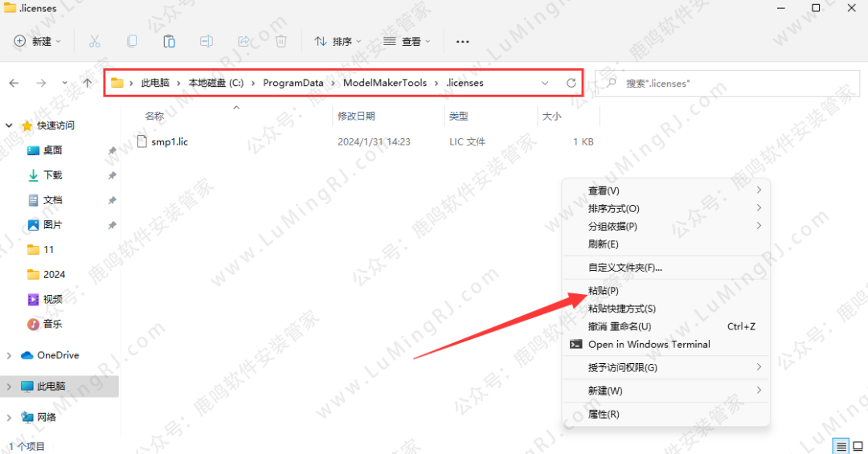Image resolution: width=868 pixels, height=454 pixels.
Task: Click the Delete trash icon in toolbar
Action: click(280, 41)
